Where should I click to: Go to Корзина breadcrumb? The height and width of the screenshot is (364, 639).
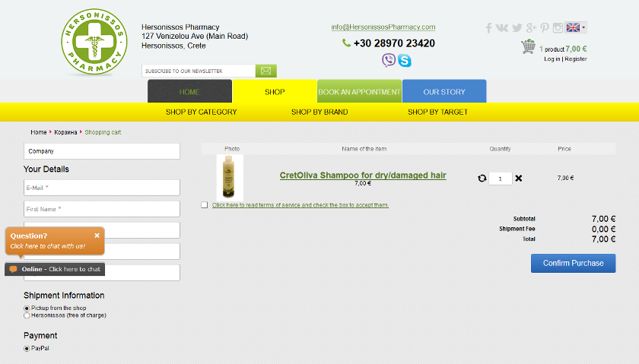[x=65, y=132]
